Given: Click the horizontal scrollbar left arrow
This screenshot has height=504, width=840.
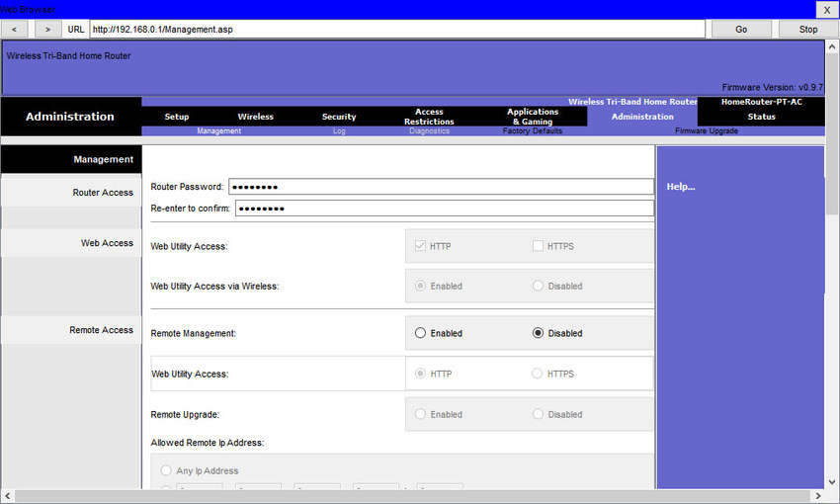Looking at the screenshot, I should tap(7, 496).
